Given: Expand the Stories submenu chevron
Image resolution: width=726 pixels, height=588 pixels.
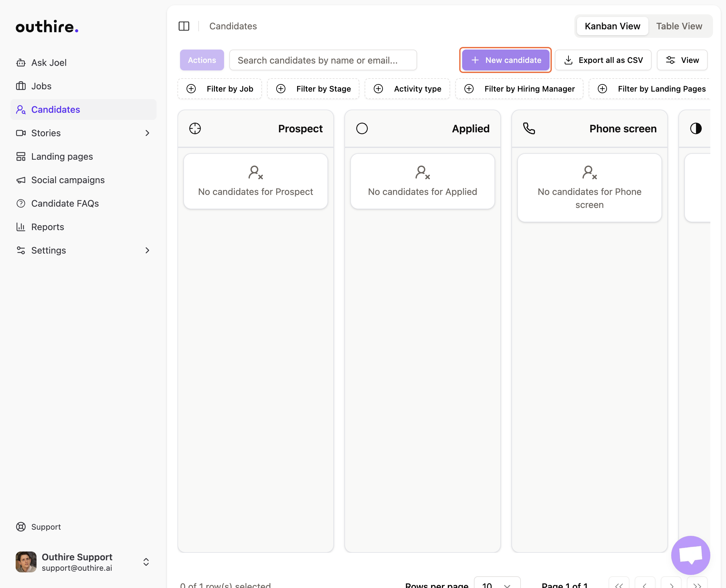Looking at the screenshot, I should point(147,133).
